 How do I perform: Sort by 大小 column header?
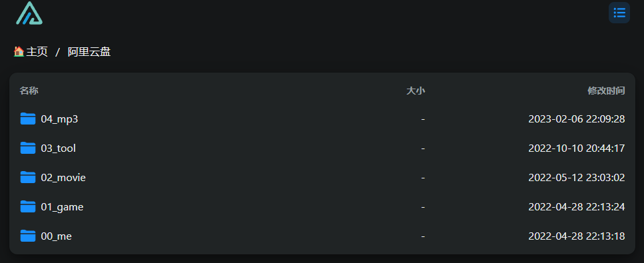(x=416, y=91)
